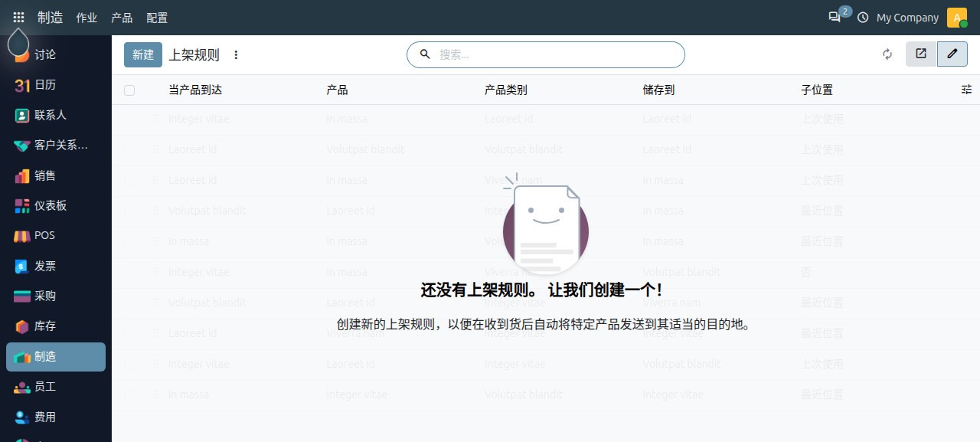Viewport: 980px width, 442px height.
Task: Open the messages conversations icon
Action: [x=835, y=17]
